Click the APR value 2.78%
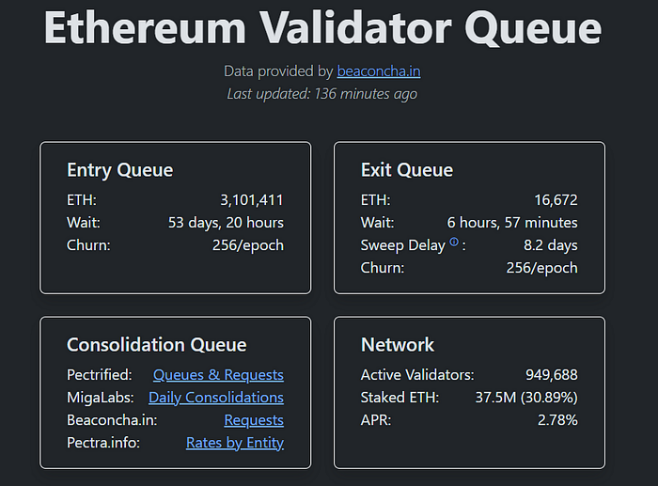This screenshot has width=658, height=486. coord(558,420)
